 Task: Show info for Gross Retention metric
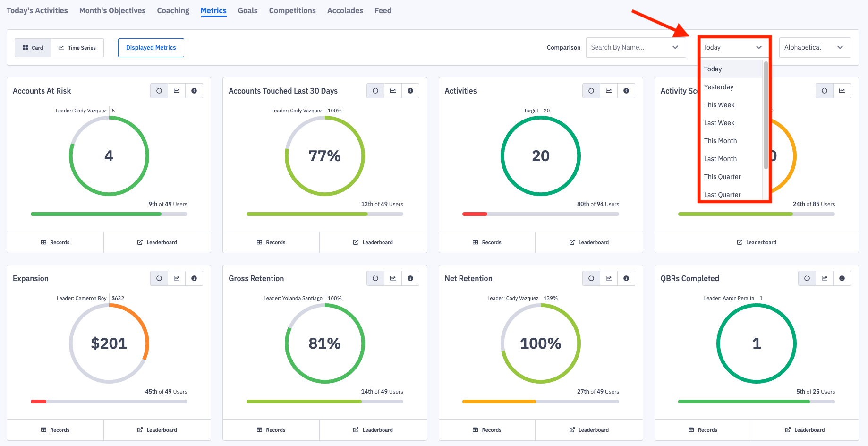[x=410, y=278]
